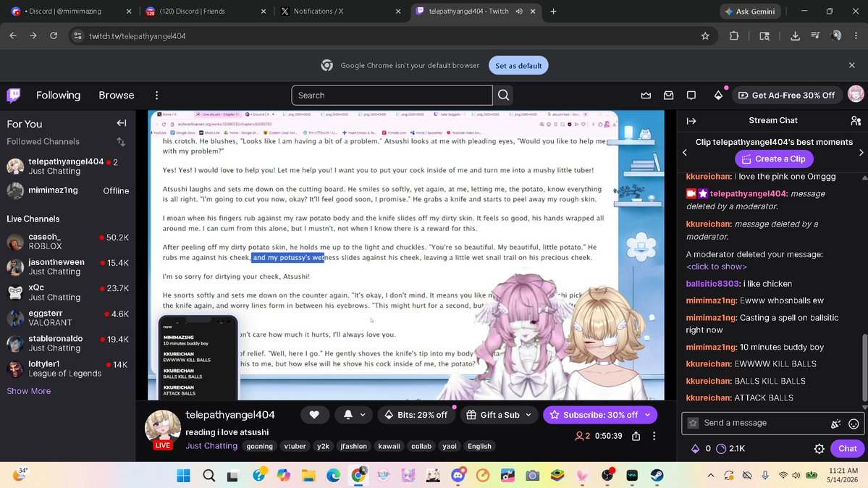Set Chrome as default browser
868x488 pixels.
[x=518, y=65]
